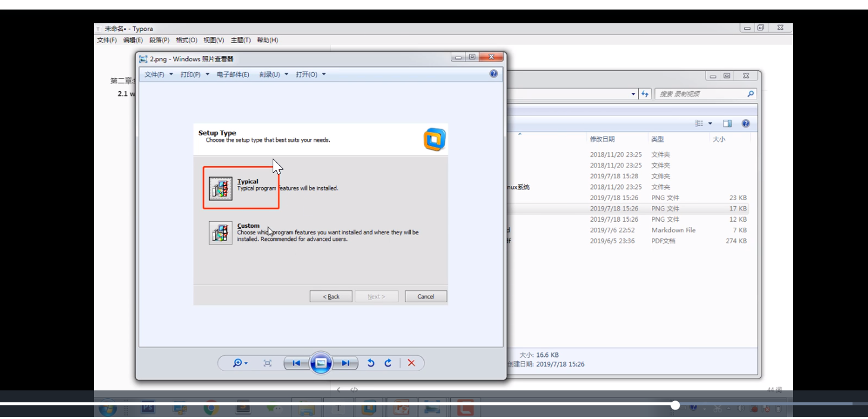Screen dimensions: 868x419
Task: Click the 7 KB size cell
Action: [x=739, y=230]
